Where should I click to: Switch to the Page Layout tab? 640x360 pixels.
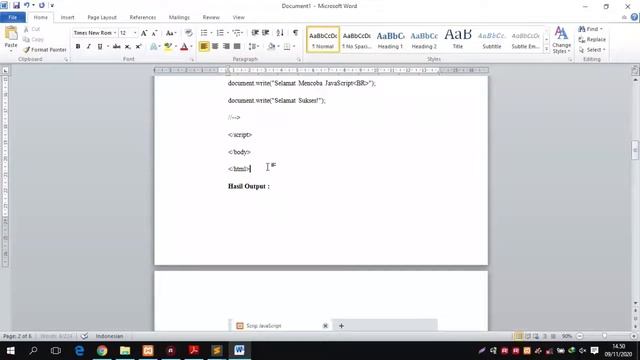point(102,18)
